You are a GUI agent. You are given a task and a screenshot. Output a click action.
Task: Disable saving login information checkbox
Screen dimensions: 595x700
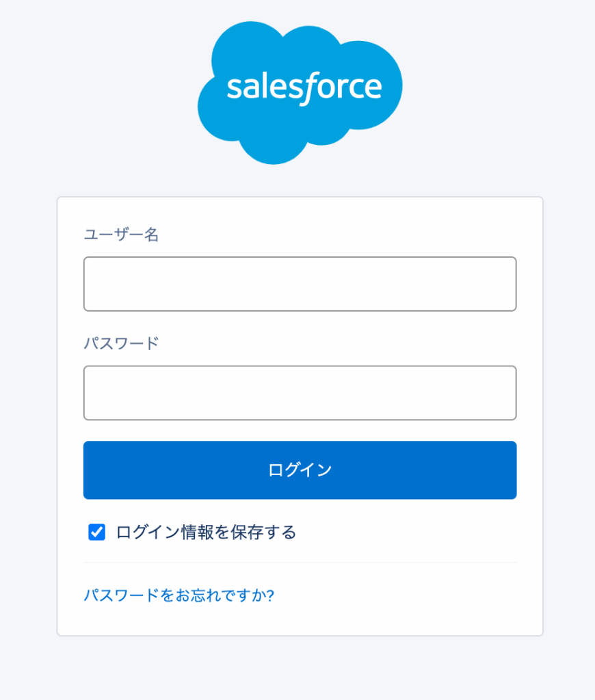click(96, 532)
